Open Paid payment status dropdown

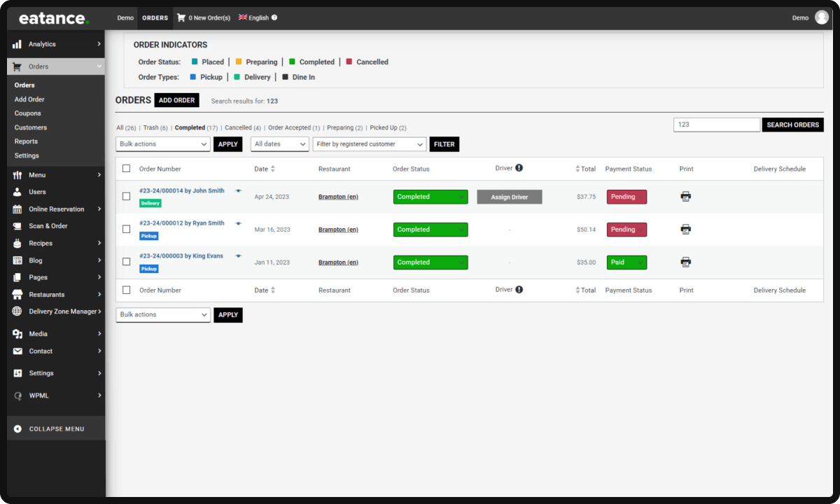626,262
